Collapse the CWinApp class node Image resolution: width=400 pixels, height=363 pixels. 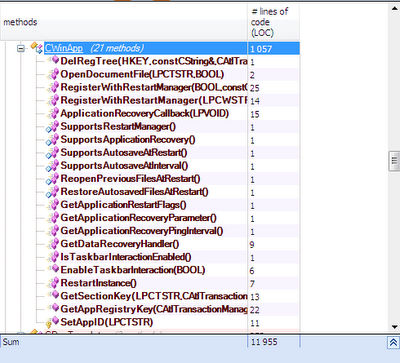tap(21, 49)
